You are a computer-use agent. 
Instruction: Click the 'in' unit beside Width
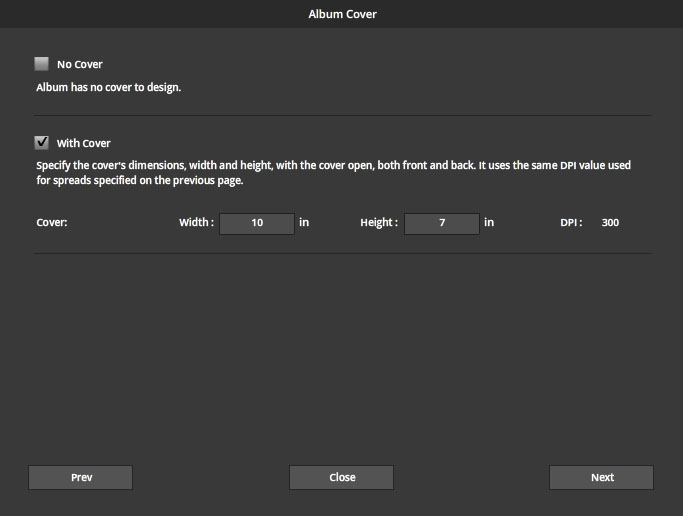tap(304, 223)
